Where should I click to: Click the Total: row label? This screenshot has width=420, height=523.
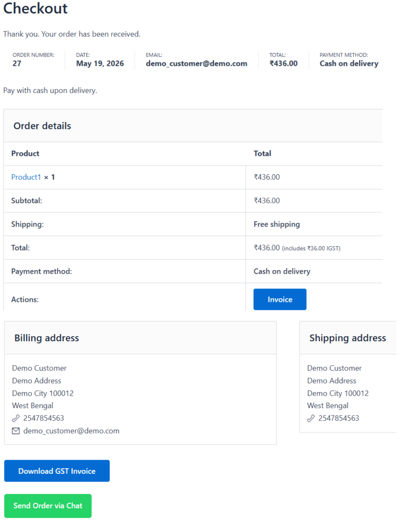(x=20, y=248)
